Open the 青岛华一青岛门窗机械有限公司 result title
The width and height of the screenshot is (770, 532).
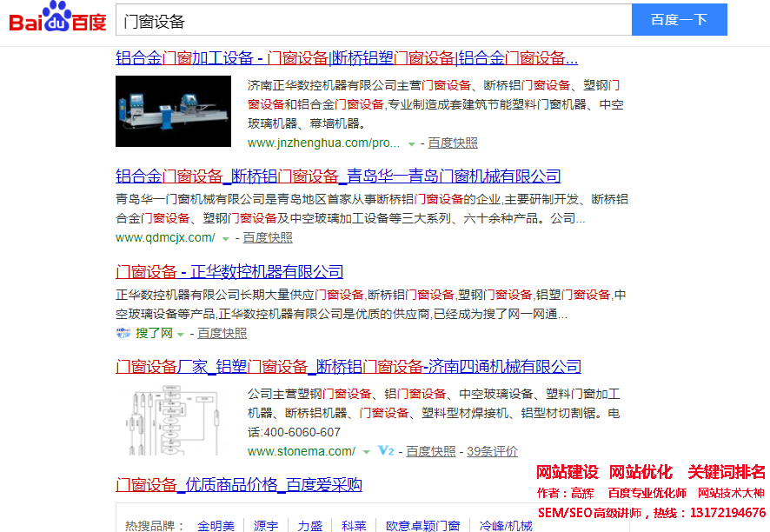338,176
